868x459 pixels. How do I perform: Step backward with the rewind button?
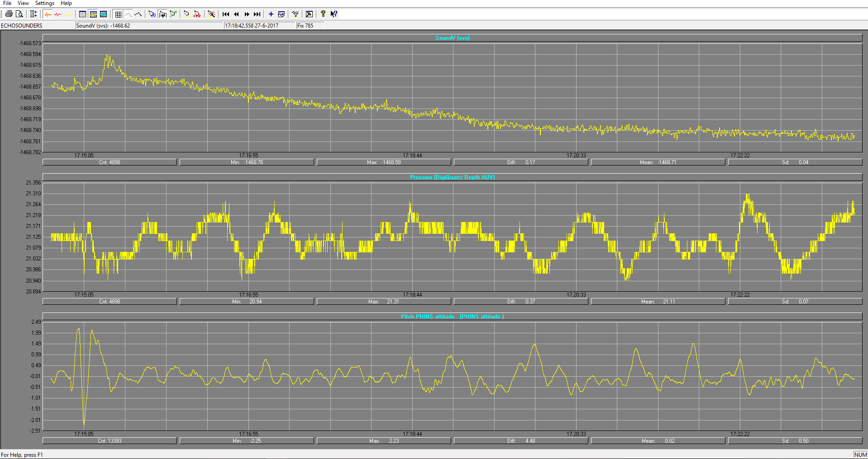coord(236,14)
